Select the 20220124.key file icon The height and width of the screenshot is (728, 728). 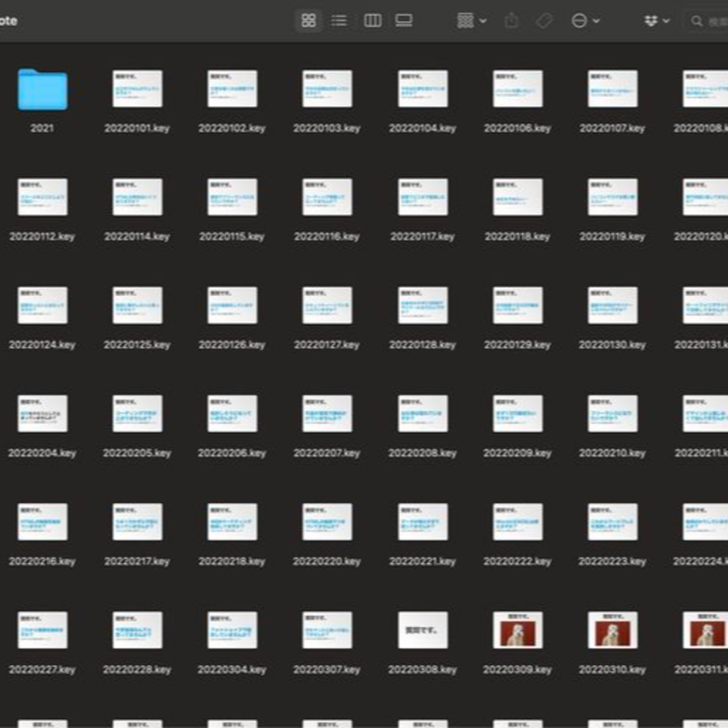pos(42,305)
